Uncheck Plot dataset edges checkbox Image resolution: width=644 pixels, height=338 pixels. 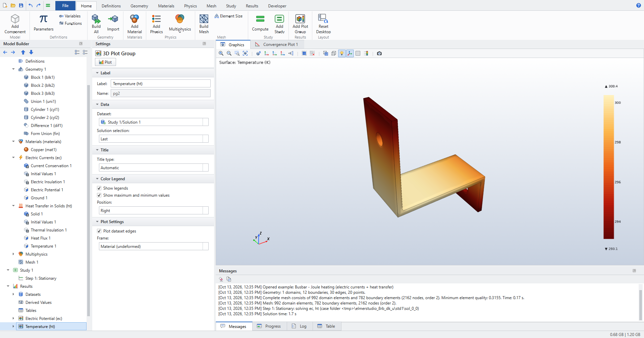coord(99,231)
